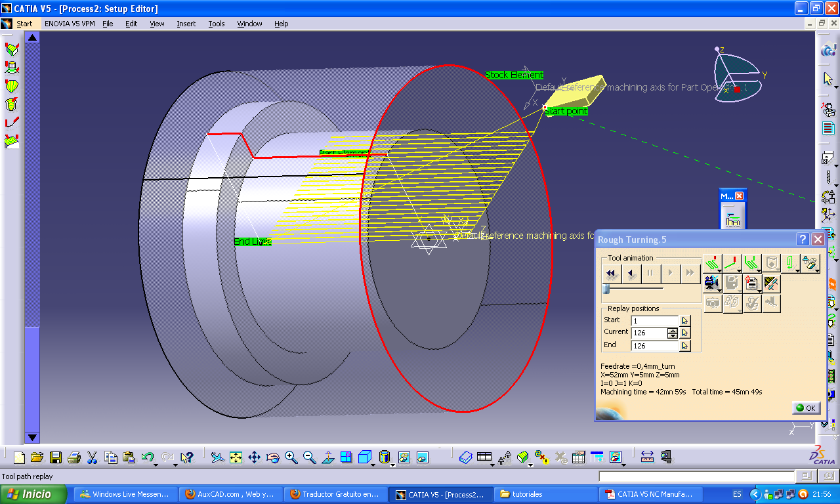Select the Pan view icon
This screenshot has height=504, width=840.
pos(255,457)
